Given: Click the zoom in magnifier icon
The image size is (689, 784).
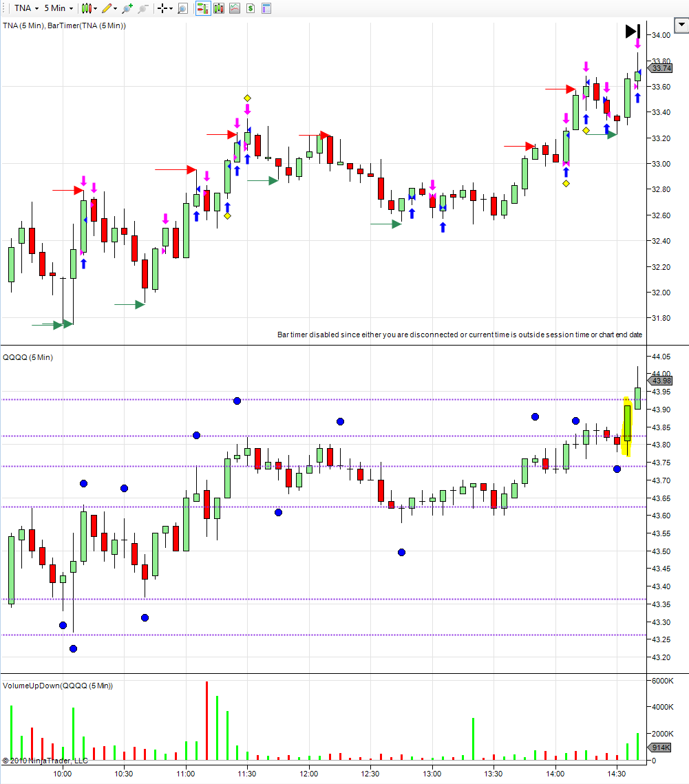Looking at the screenshot, I should (x=127, y=8).
